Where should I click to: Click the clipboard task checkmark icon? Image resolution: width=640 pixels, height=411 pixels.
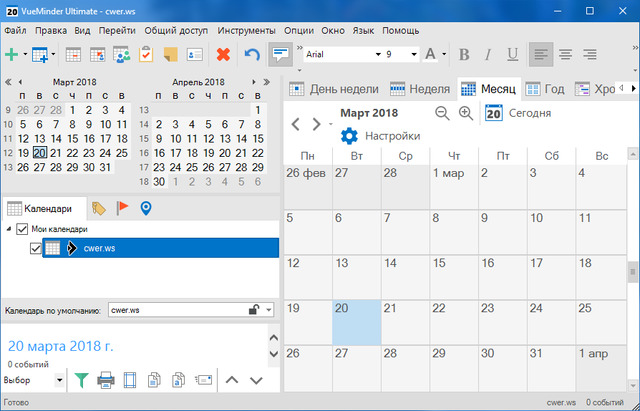click(146, 54)
